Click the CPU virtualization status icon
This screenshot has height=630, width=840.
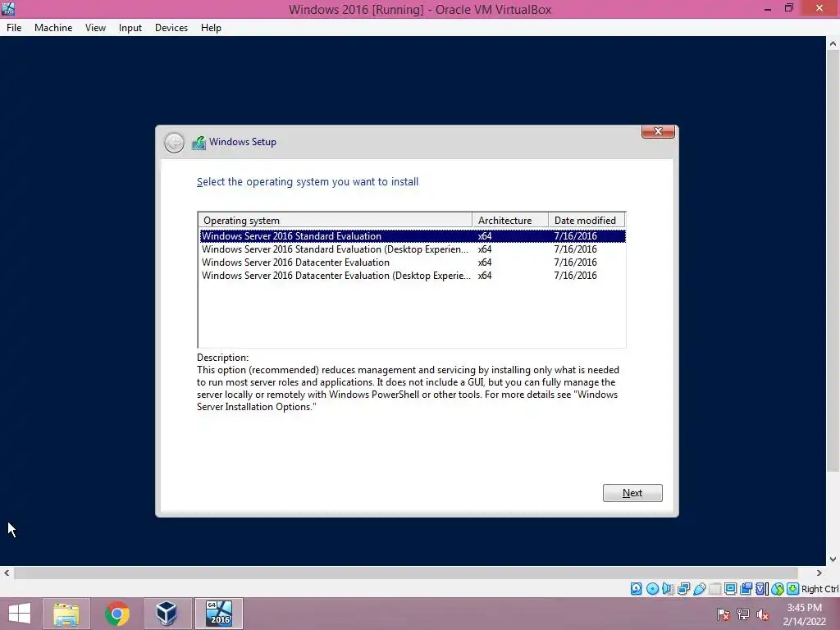(761, 589)
